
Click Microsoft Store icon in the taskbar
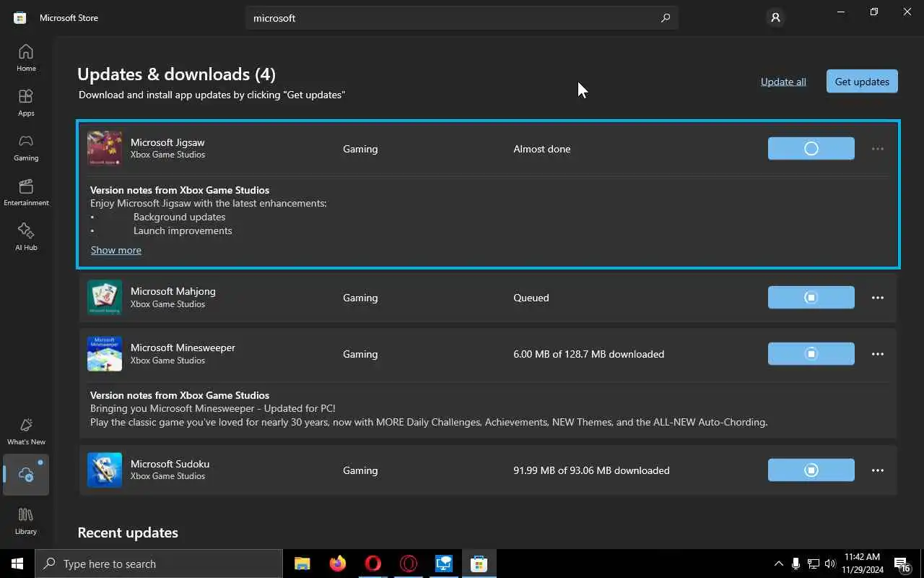(479, 564)
